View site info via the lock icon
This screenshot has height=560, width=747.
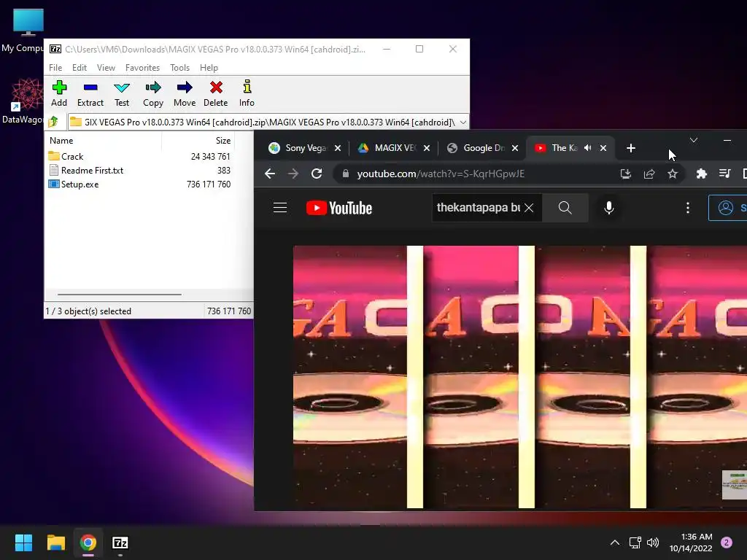[x=346, y=174]
